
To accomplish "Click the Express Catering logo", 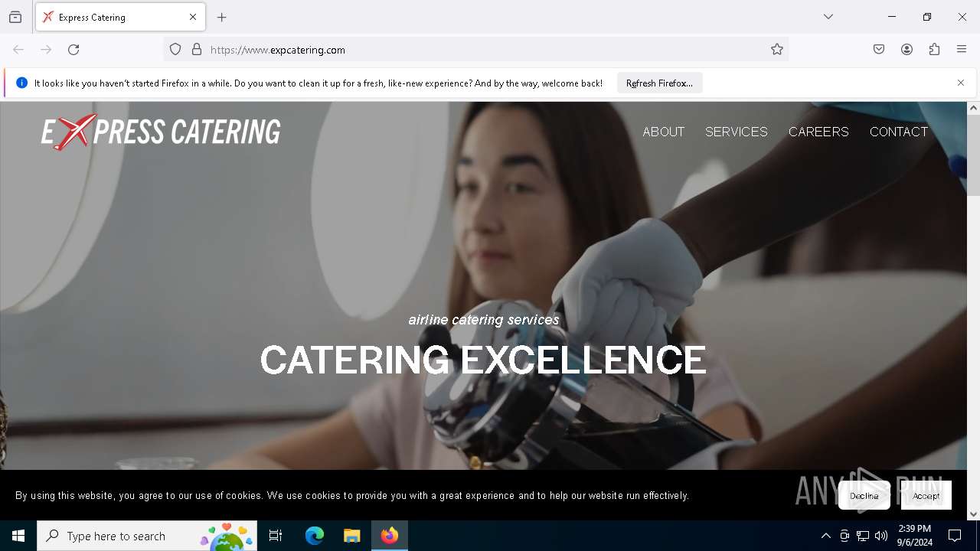I will [161, 132].
